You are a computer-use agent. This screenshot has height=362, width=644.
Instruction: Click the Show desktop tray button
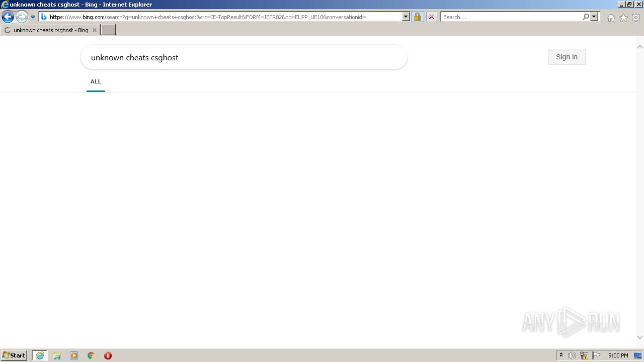pyautogui.click(x=638, y=355)
